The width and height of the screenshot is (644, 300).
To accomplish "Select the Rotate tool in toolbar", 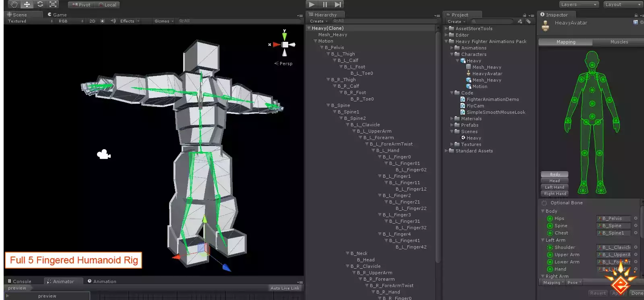I will tap(40, 4).
